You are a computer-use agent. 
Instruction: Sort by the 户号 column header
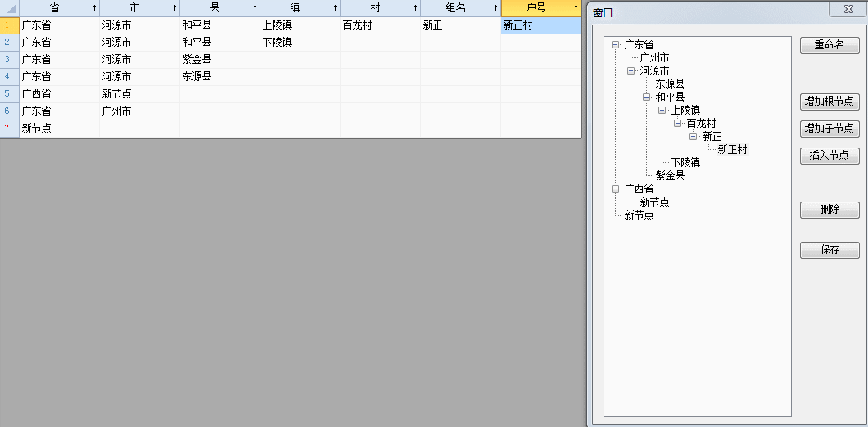point(540,8)
